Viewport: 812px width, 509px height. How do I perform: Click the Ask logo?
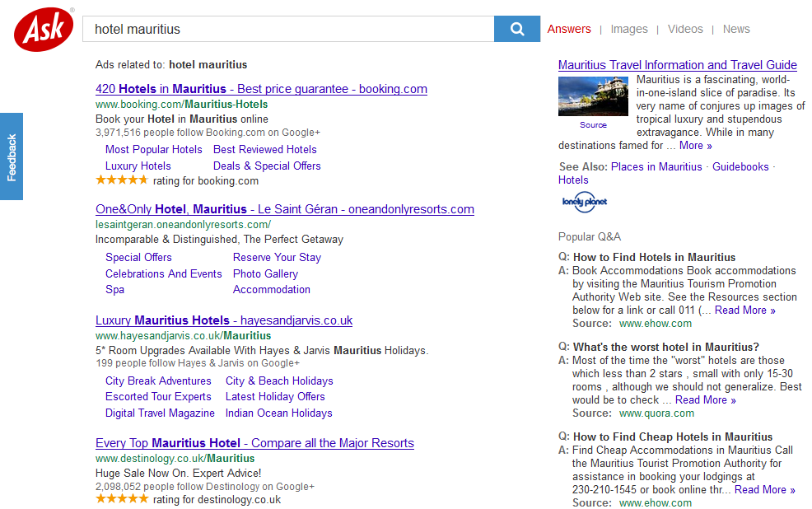(44, 29)
